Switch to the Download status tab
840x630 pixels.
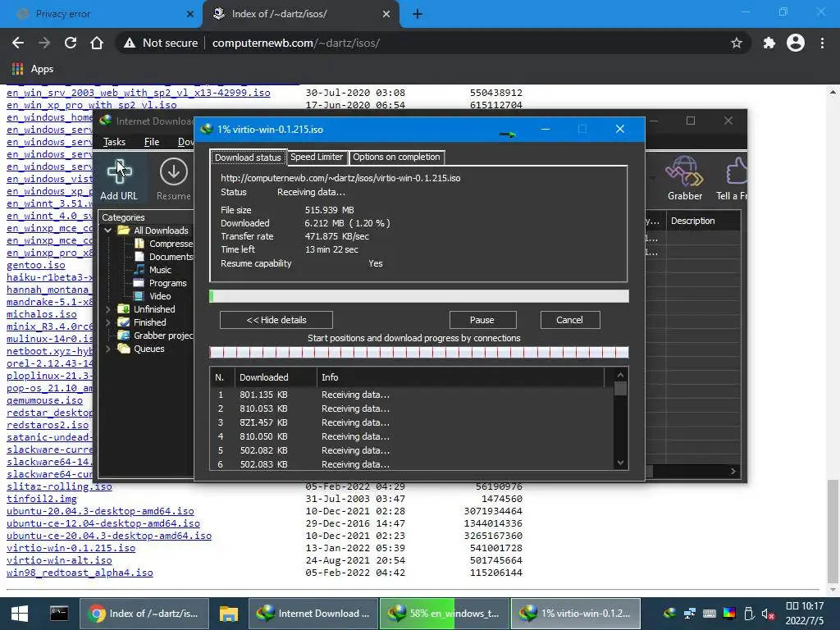tap(248, 157)
